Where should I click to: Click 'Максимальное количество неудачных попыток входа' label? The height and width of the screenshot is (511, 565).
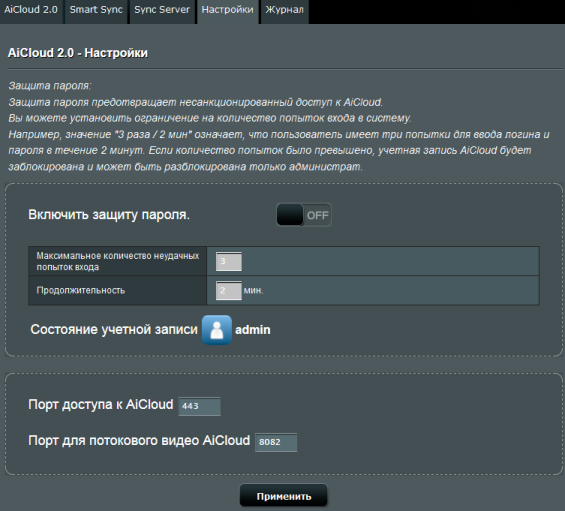point(117,261)
